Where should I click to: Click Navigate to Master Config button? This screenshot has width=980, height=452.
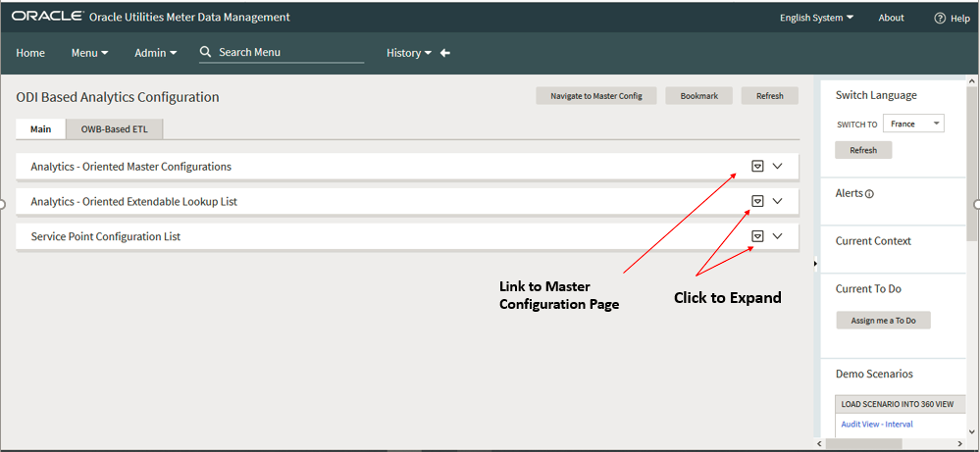point(596,96)
